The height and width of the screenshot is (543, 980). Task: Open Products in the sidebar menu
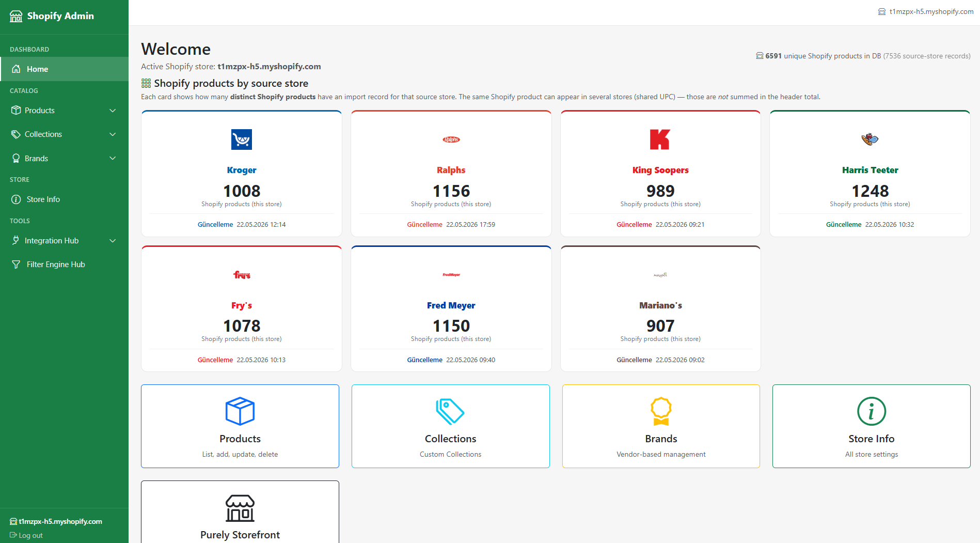[64, 110]
